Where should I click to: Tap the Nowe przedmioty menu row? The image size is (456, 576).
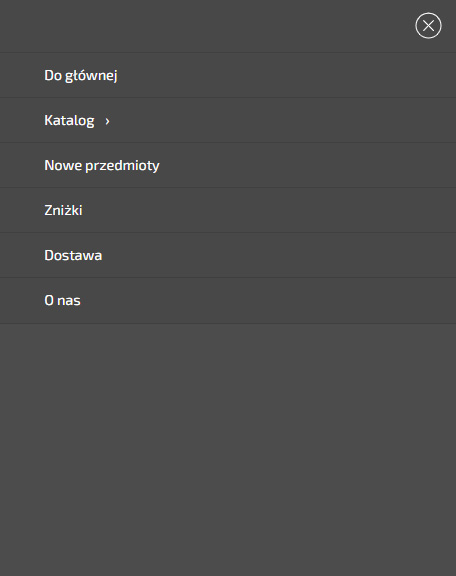(x=228, y=165)
